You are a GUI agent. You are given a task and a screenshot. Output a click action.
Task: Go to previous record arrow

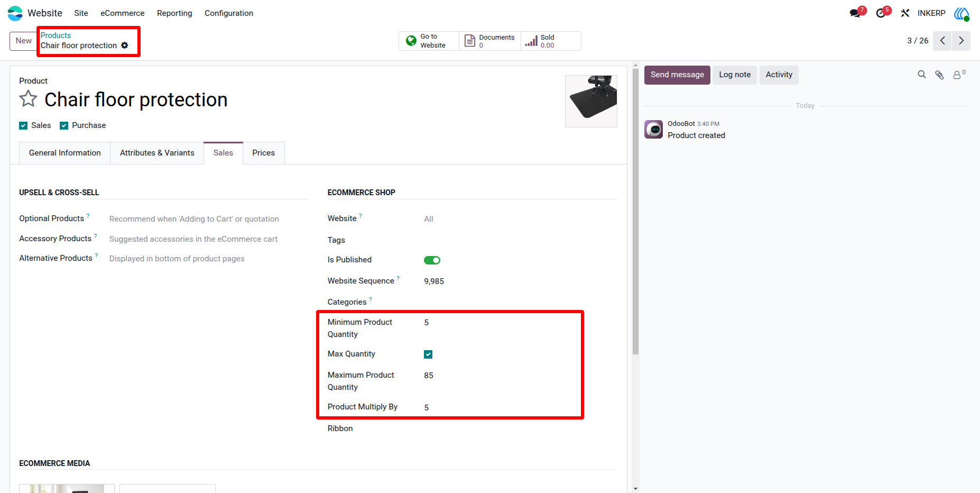click(x=942, y=41)
